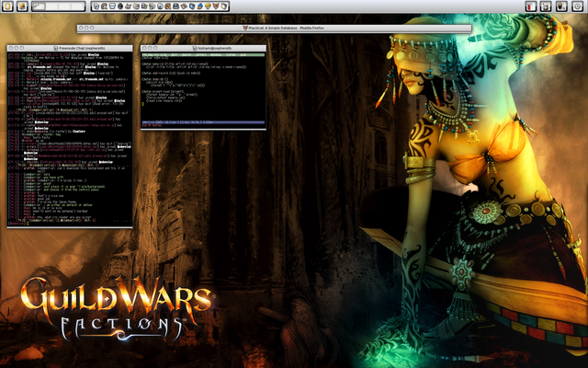
Task: Open the Windows menu in the jed editor
Action: point(216,55)
